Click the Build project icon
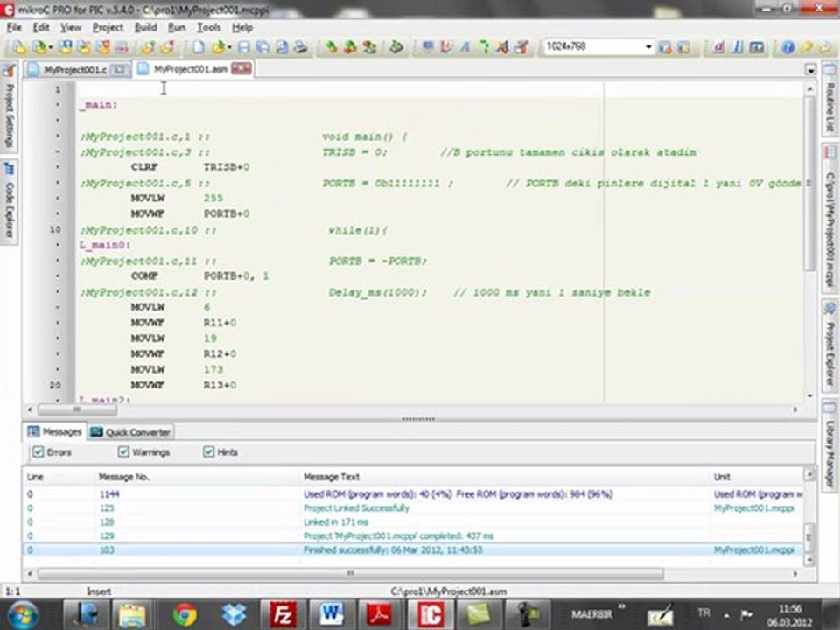This screenshot has height=630, width=840. click(x=332, y=47)
